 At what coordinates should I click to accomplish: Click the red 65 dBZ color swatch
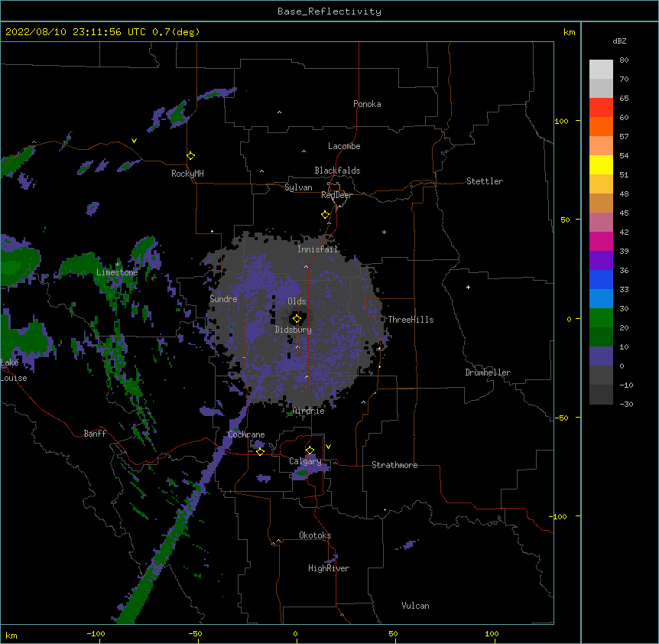[x=601, y=107]
